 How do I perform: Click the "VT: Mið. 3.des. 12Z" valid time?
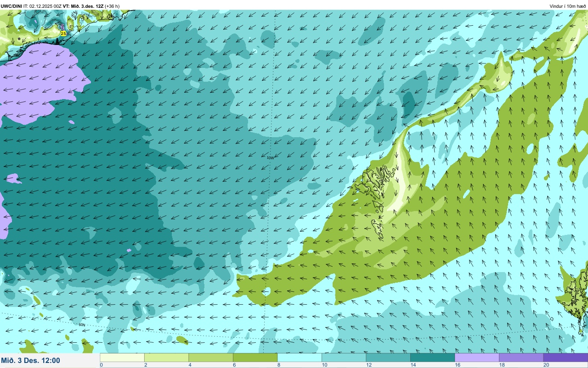[x=83, y=6]
